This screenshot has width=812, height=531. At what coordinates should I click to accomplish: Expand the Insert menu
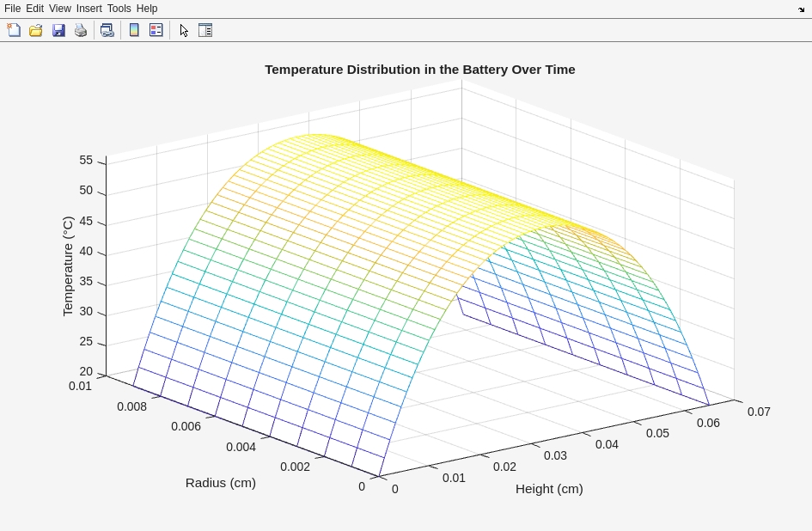[89, 9]
